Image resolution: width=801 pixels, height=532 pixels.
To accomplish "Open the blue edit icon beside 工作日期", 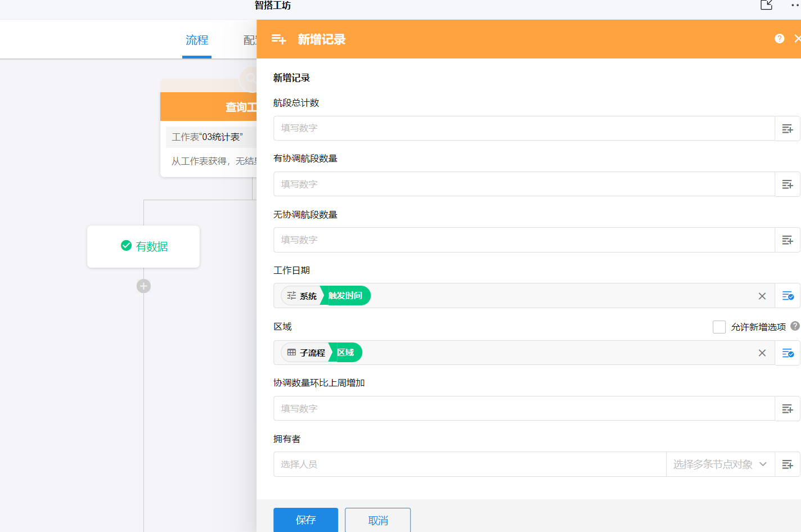I will click(787, 296).
